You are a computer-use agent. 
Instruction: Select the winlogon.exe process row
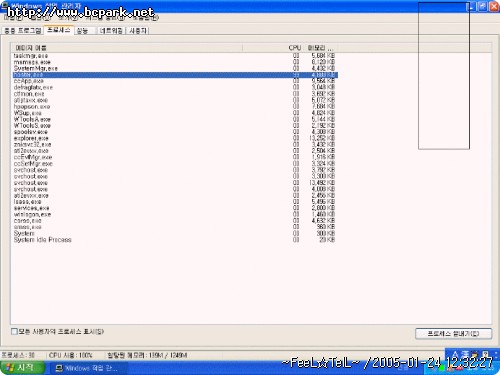coord(175,214)
